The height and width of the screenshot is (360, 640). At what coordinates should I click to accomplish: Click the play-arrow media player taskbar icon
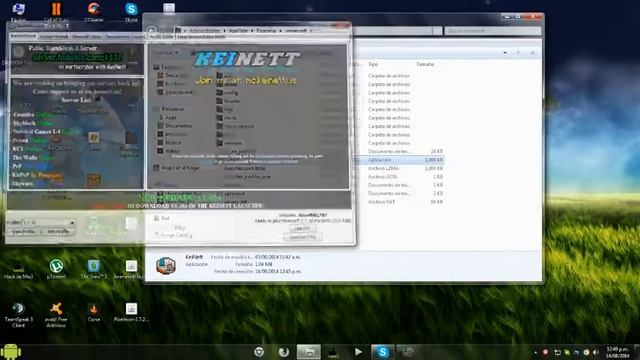tap(358, 352)
